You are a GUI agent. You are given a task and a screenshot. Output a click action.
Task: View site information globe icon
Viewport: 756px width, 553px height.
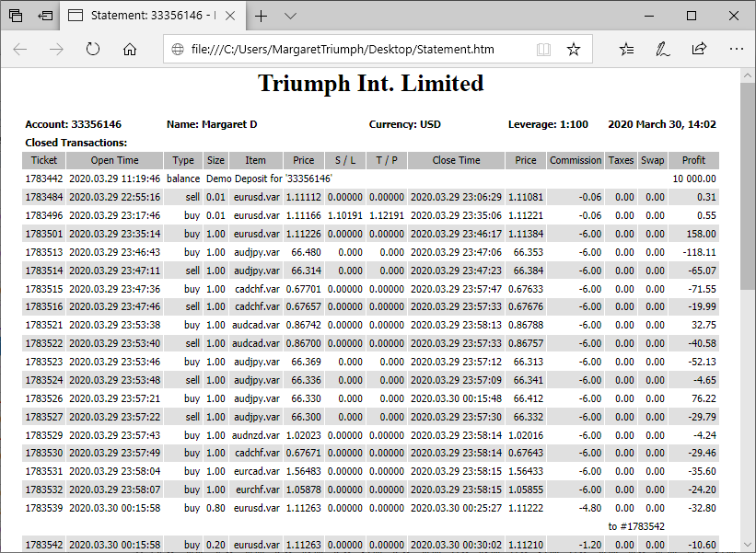click(178, 49)
